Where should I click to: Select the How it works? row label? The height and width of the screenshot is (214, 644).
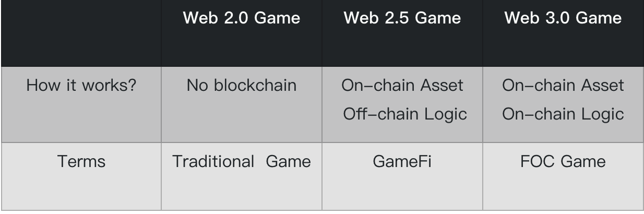(81, 85)
